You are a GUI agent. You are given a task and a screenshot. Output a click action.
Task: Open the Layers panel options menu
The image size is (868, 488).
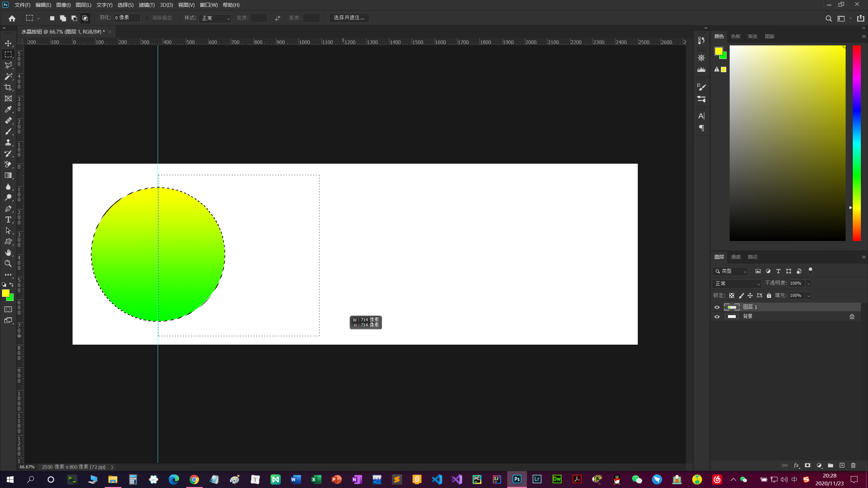pyautogui.click(x=864, y=257)
